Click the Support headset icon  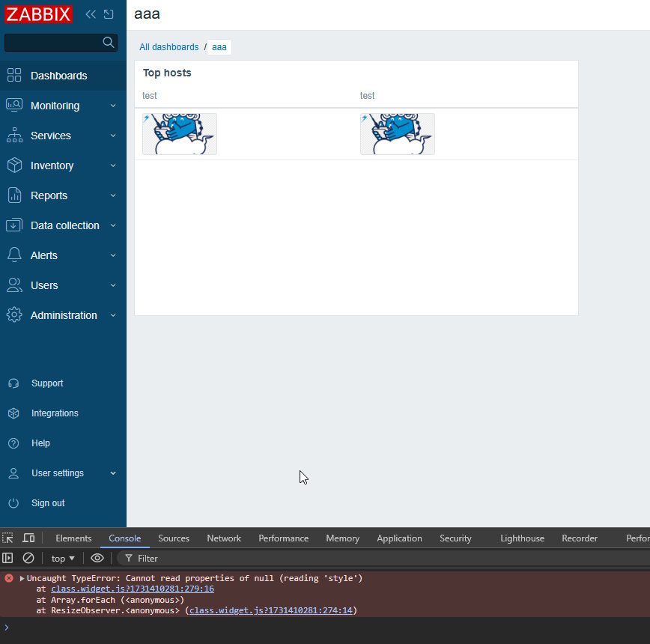click(x=13, y=383)
